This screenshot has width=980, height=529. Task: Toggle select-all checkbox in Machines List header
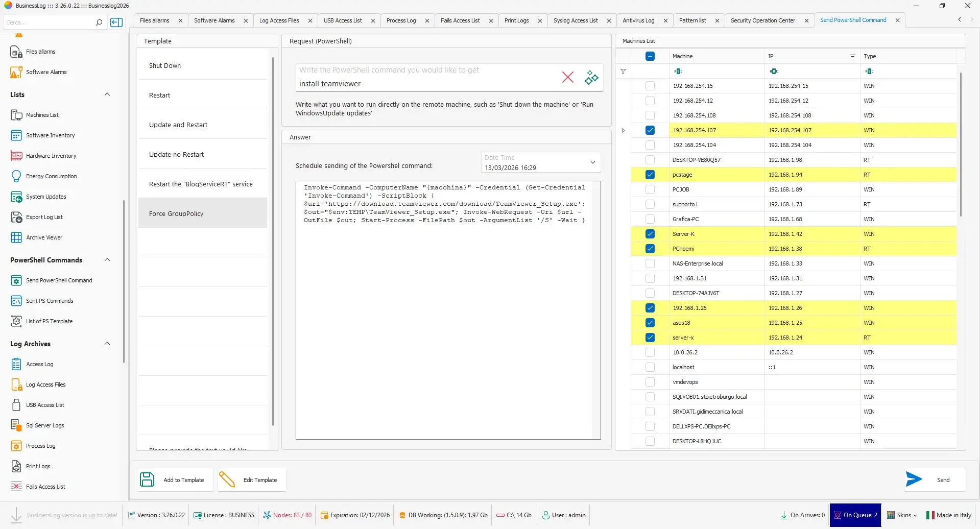pyautogui.click(x=650, y=56)
